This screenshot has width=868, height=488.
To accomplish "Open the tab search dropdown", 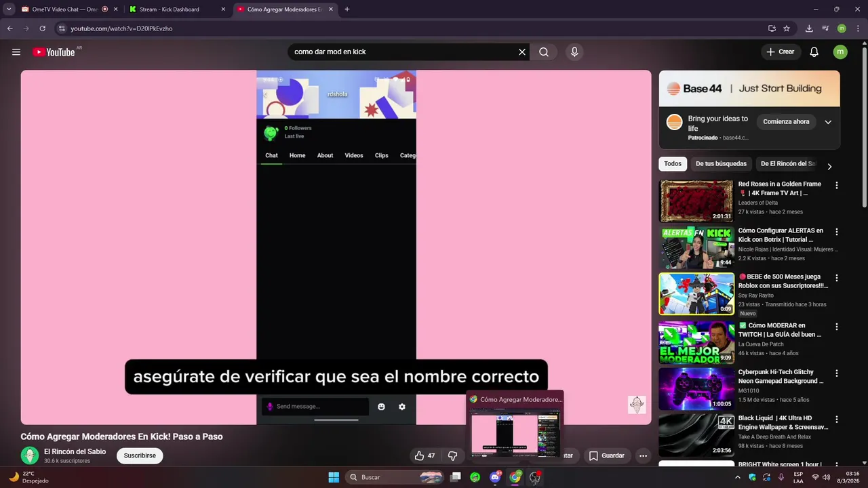I will point(9,9).
